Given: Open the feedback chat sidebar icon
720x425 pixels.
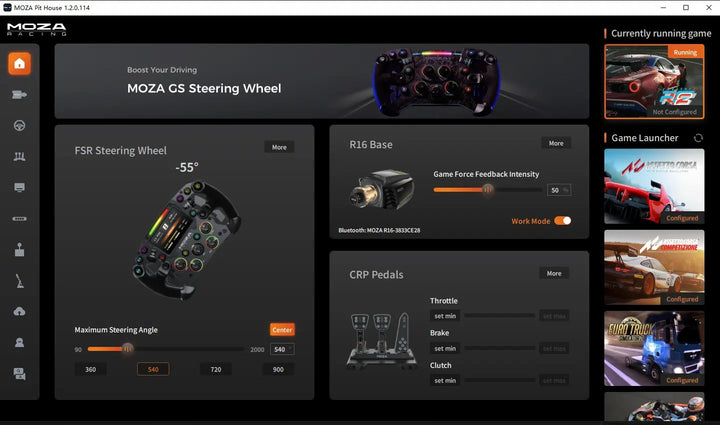Looking at the screenshot, I should (19, 374).
